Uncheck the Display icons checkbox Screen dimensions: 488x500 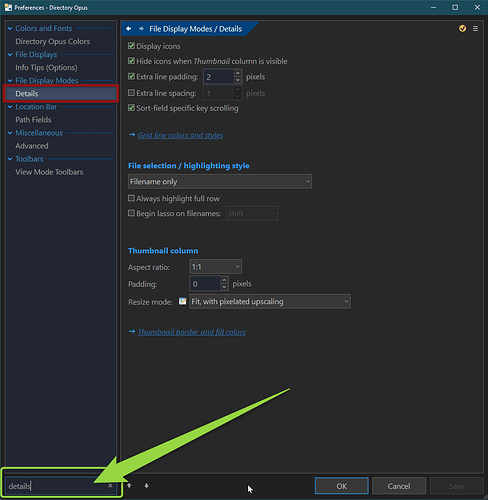[x=131, y=46]
